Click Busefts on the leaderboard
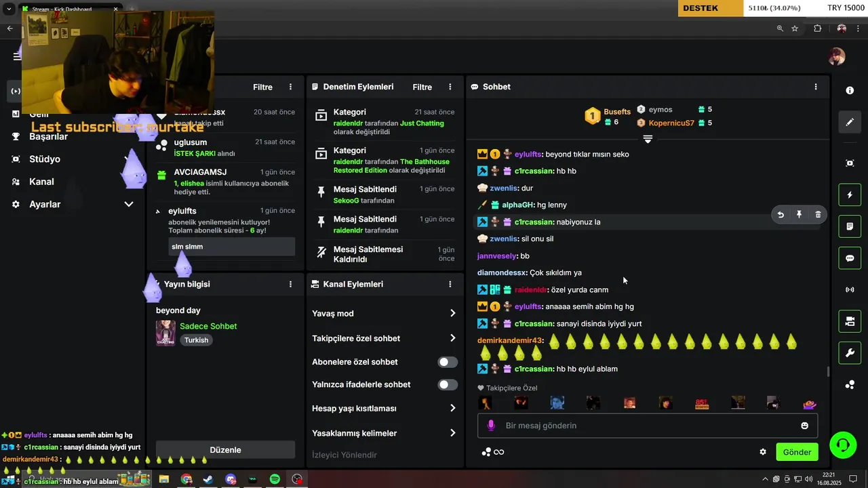 click(617, 111)
